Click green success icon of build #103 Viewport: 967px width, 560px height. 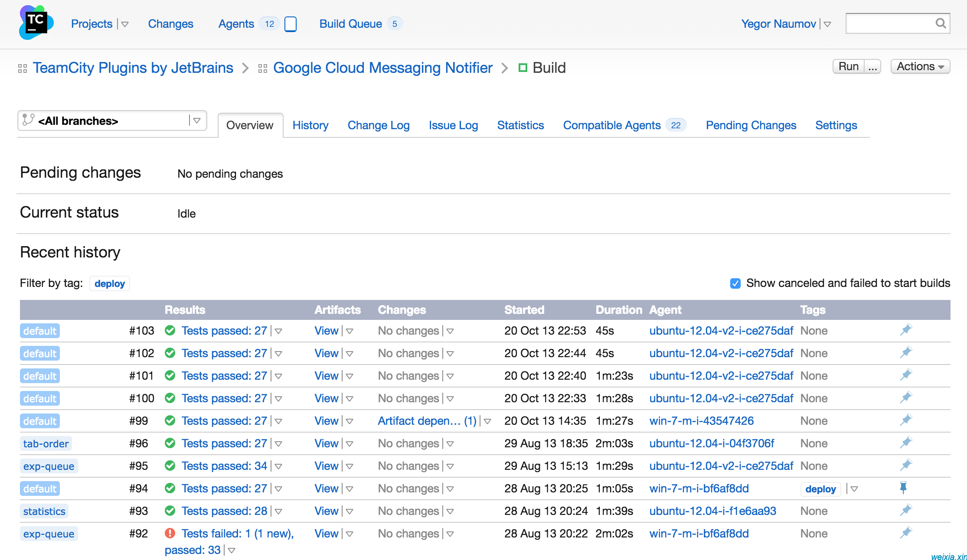coord(170,330)
